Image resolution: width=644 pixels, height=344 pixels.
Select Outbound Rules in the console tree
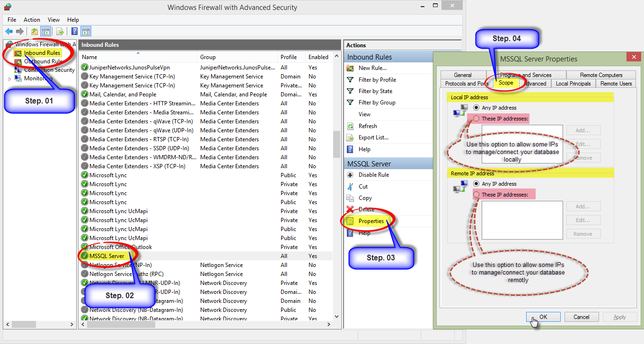(x=43, y=61)
